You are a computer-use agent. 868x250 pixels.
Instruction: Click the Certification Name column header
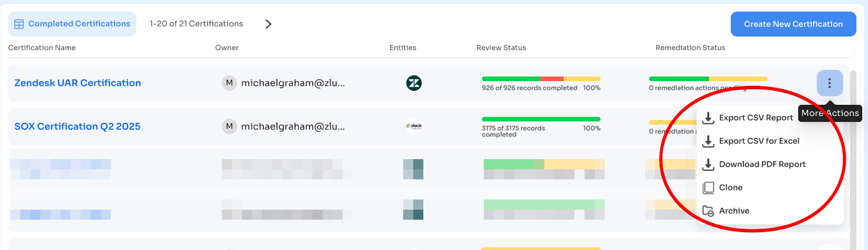click(42, 48)
